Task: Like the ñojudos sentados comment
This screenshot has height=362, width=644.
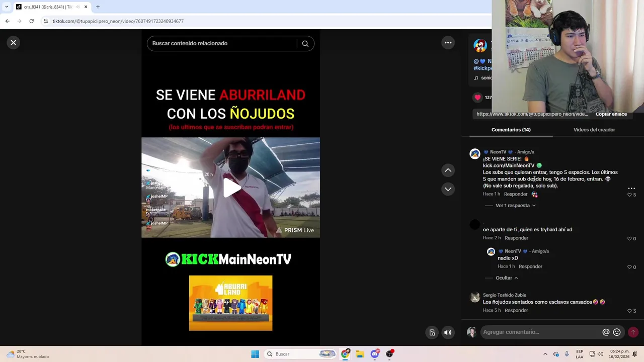Action: (x=629, y=311)
